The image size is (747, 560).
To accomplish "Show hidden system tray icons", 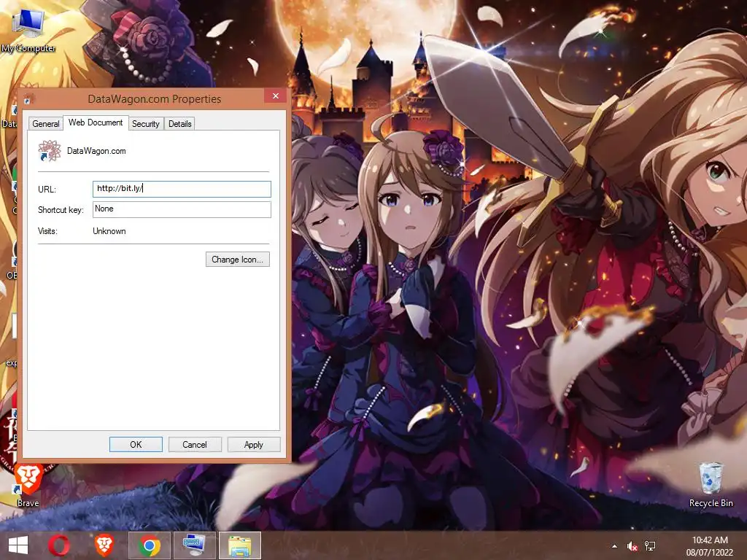I will [x=614, y=546].
